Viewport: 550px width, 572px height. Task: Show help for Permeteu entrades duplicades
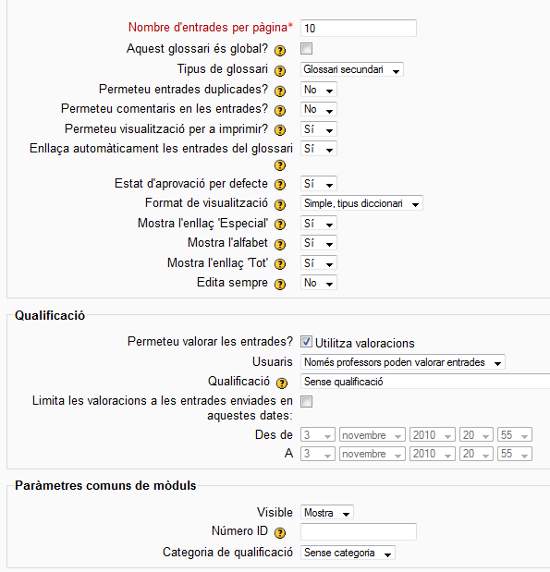280,91
